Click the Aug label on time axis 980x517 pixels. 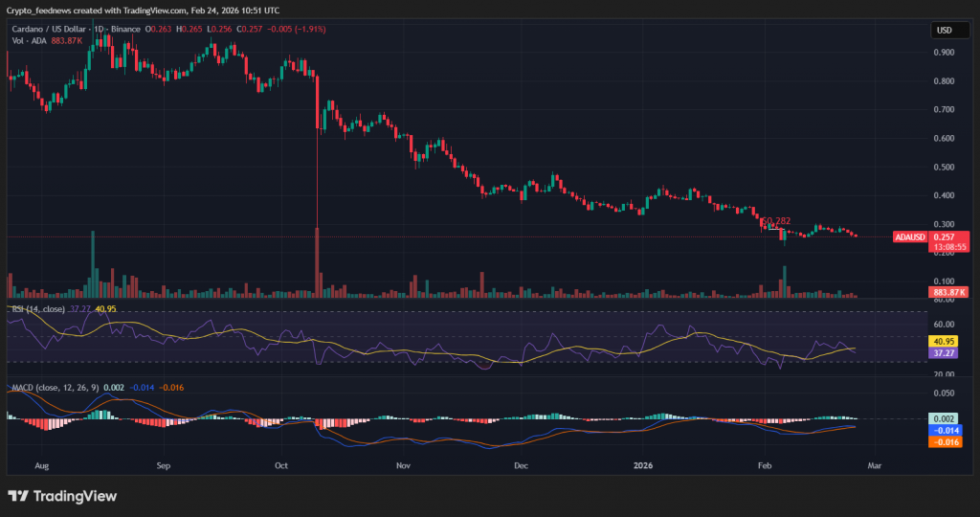coord(42,465)
